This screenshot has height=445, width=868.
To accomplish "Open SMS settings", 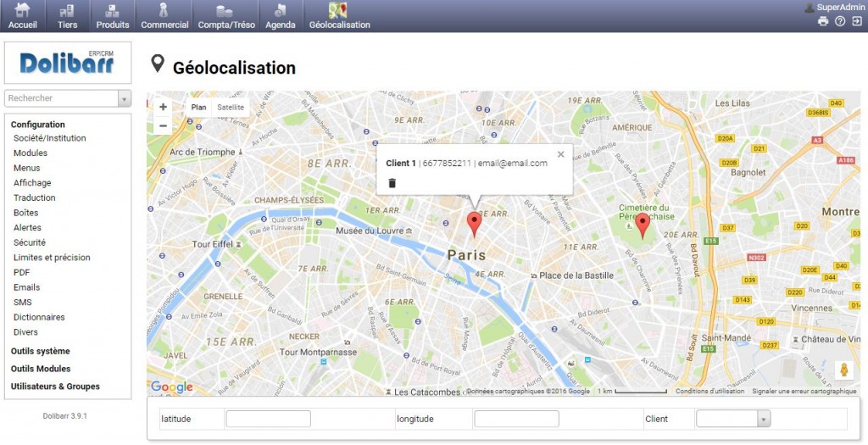I will pyautogui.click(x=23, y=303).
